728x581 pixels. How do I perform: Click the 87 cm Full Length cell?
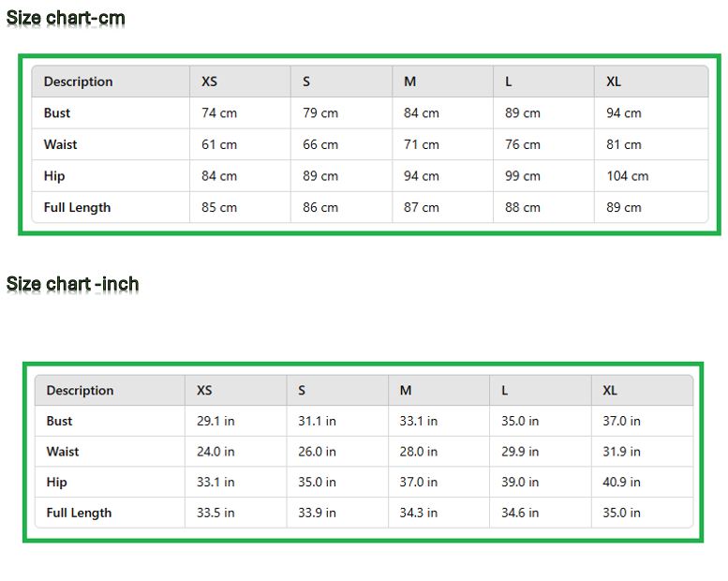point(421,208)
